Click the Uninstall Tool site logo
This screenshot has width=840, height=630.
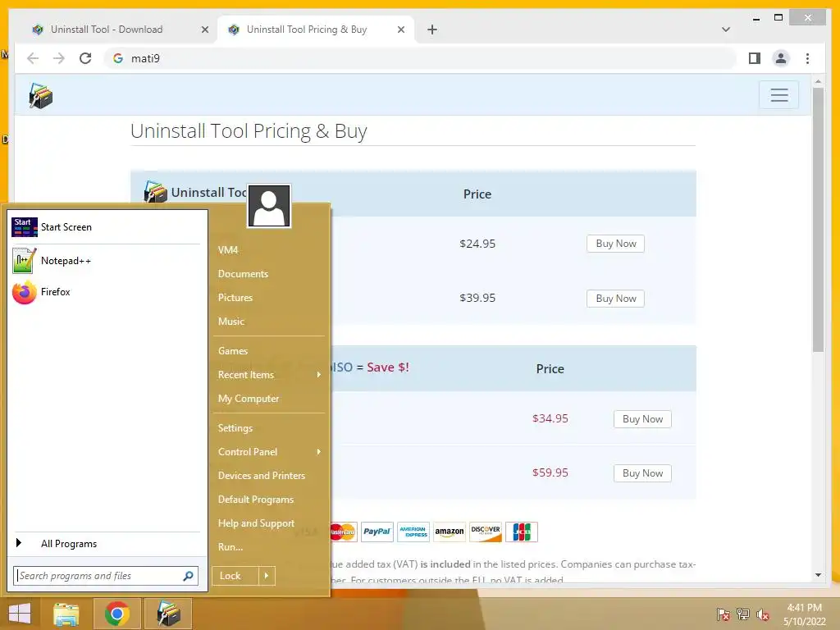(41, 96)
